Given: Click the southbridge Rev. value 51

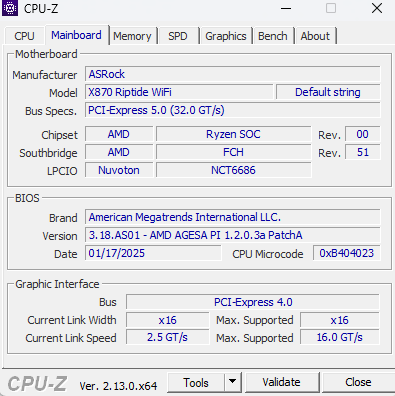Looking at the screenshot, I should point(363,152).
